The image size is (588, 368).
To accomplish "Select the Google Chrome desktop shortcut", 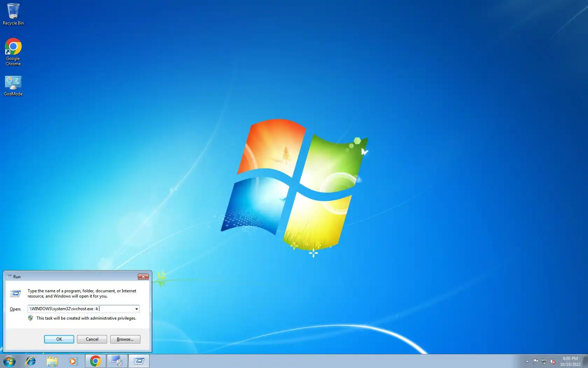I will click(x=13, y=52).
